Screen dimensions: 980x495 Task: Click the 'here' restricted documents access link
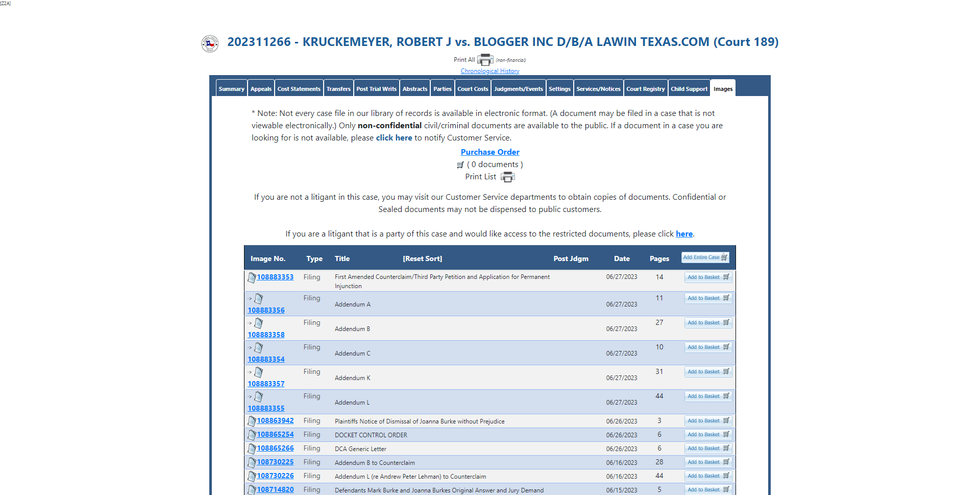pos(684,234)
